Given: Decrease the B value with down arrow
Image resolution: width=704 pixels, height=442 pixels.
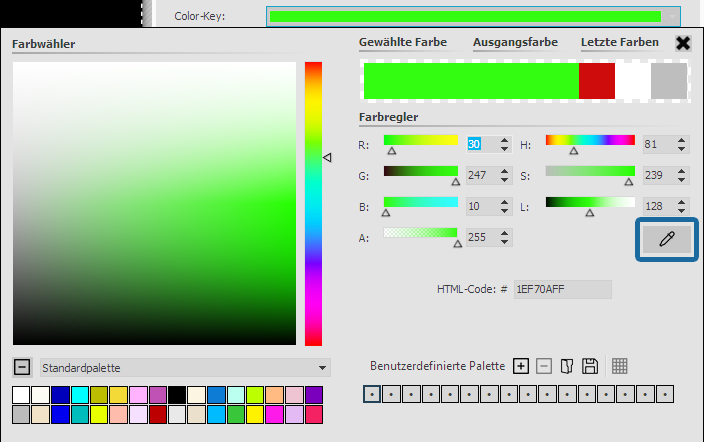Looking at the screenshot, I should click(x=505, y=211).
